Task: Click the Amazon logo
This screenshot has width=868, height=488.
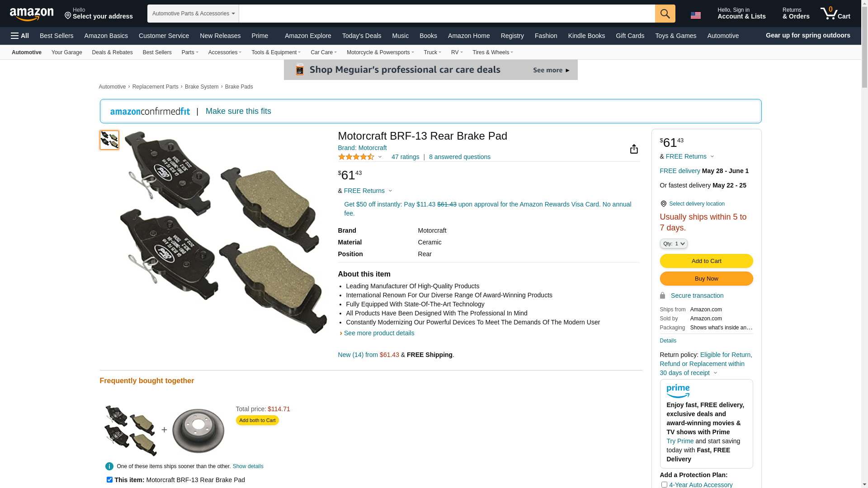Action: point(32,14)
